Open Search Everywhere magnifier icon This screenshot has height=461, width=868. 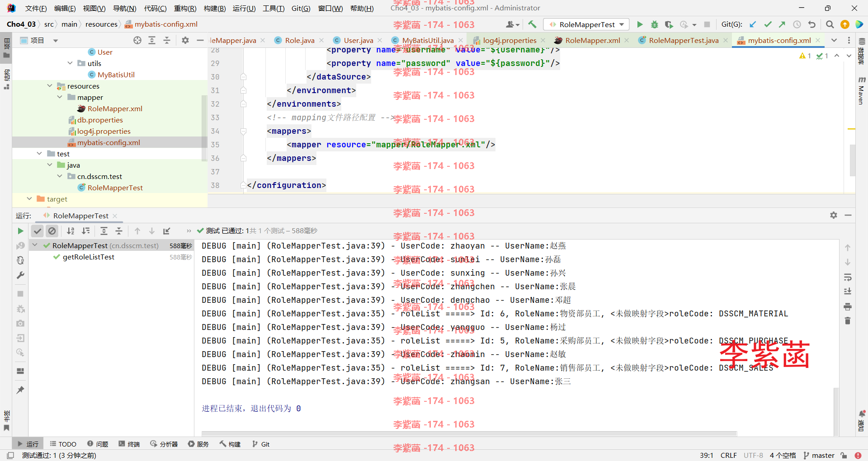point(830,24)
